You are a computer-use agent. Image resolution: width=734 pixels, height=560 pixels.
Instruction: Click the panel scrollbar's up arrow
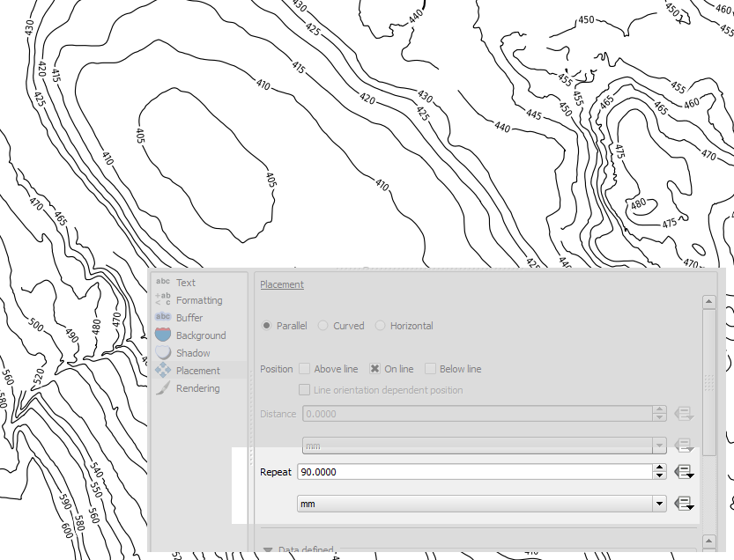(x=708, y=303)
